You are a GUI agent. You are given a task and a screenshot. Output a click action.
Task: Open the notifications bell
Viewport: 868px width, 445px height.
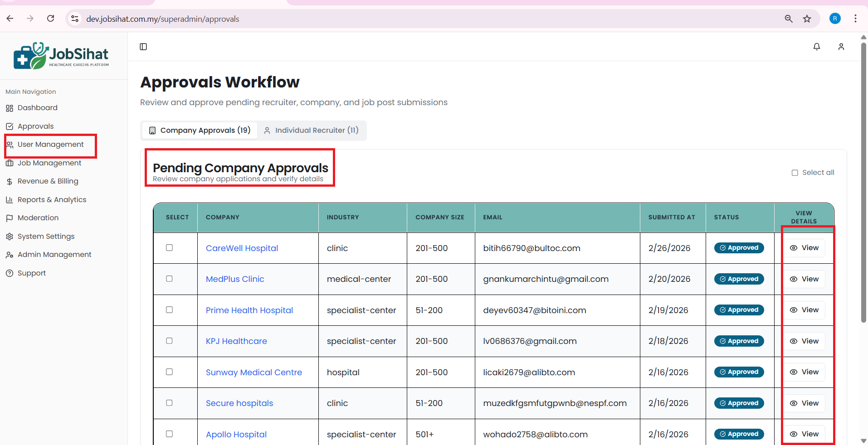[816, 47]
